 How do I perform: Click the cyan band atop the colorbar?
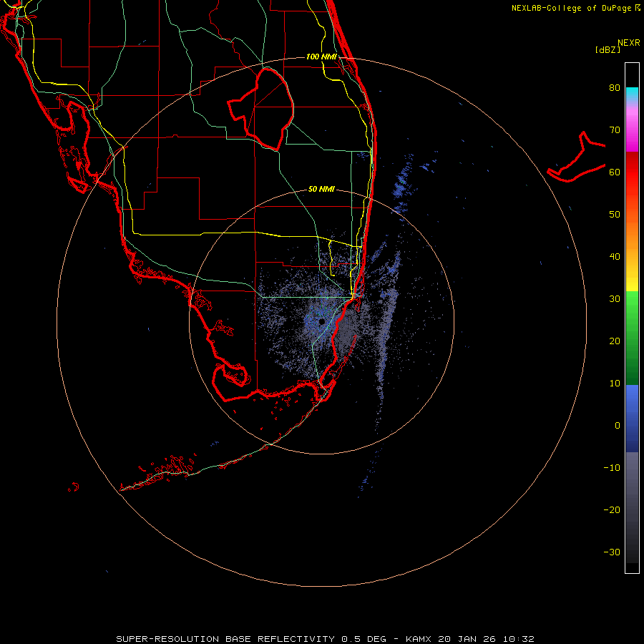point(632,93)
